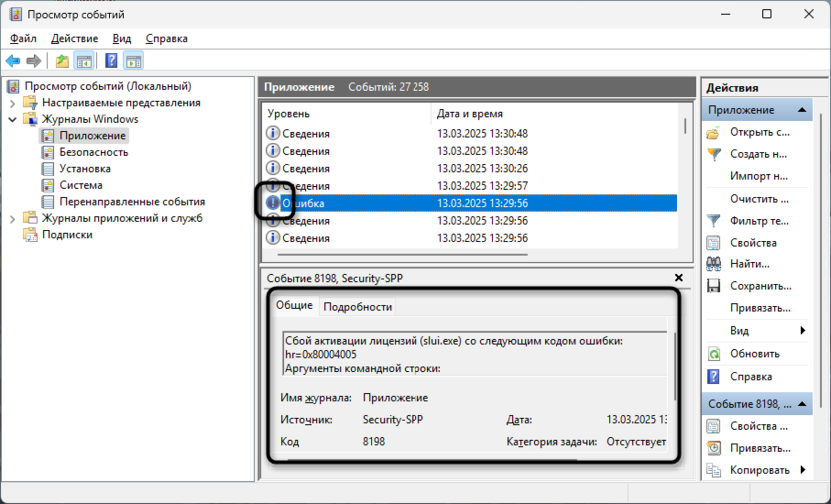Open the Действие menu
The width and height of the screenshot is (831, 504).
point(75,39)
